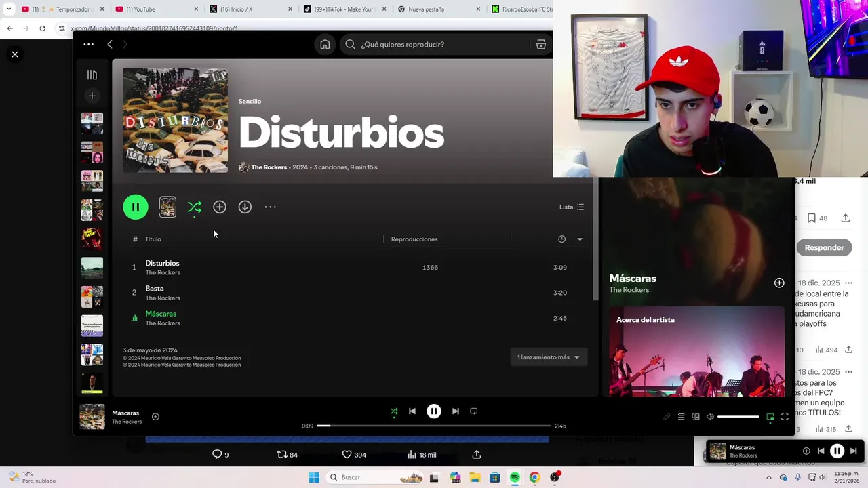The width and height of the screenshot is (868, 488).
Task: Pause from the floating miniplayer
Action: [x=837, y=451]
